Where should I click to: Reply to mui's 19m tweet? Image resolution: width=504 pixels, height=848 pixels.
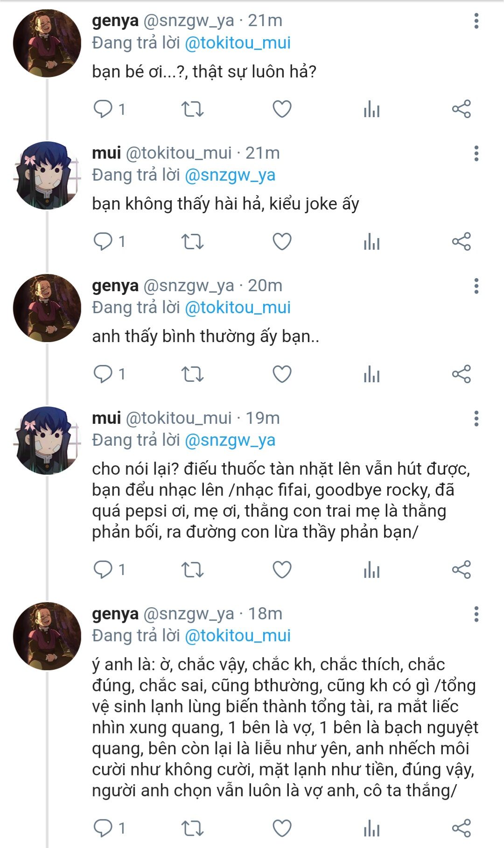(103, 570)
